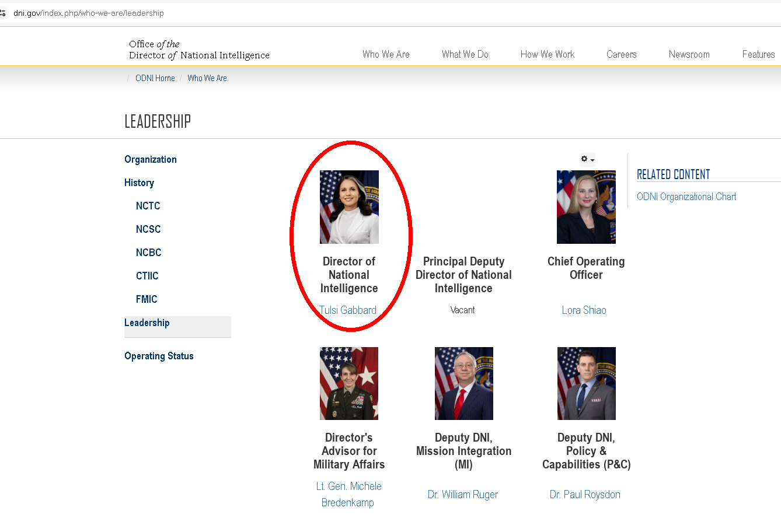Open the Features menu
This screenshot has width=781, height=532.
coord(758,54)
